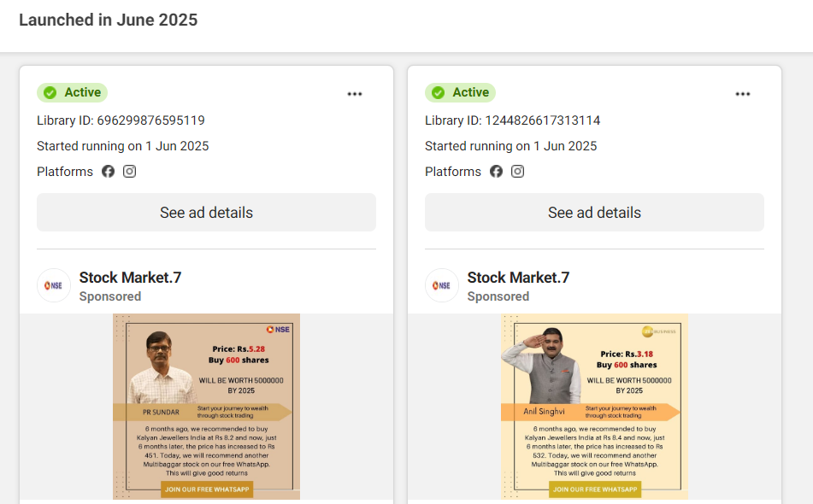This screenshot has width=813, height=504.
Task: Click NSE profile avatar in the right ad
Action: click(442, 285)
